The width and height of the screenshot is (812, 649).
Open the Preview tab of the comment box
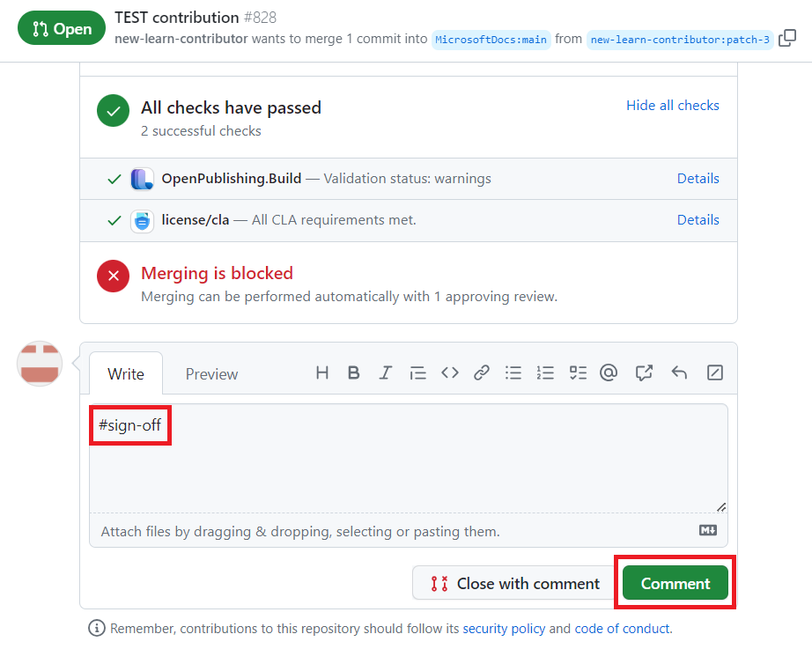(x=211, y=373)
